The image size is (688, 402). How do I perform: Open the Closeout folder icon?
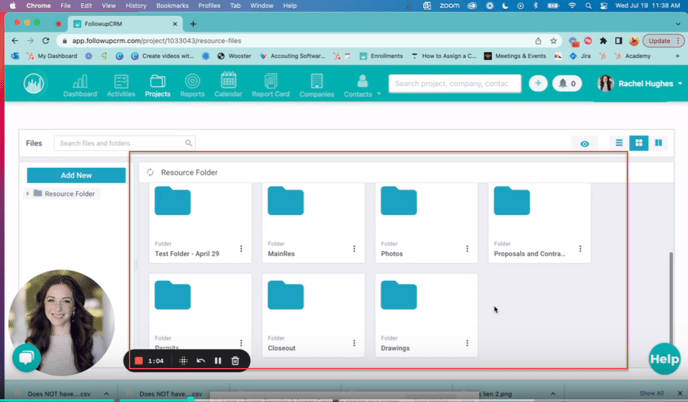tap(286, 295)
